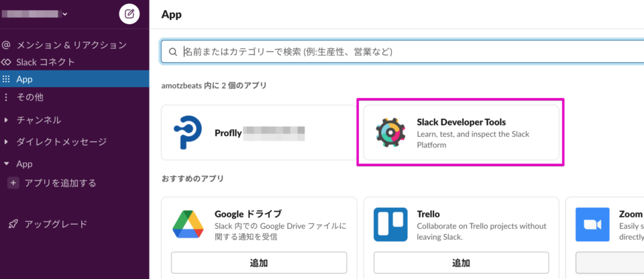The image size is (644, 279).
Task: Select the highlighted App sidebar item
Action: point(74,79)
